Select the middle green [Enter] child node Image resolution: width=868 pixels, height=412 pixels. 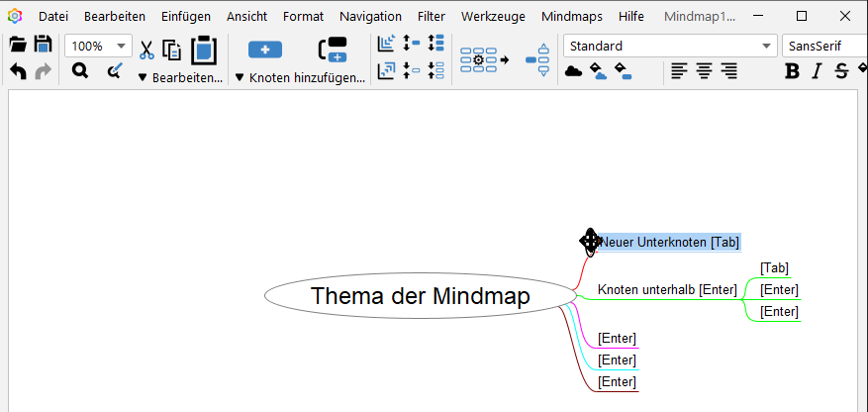779,289
